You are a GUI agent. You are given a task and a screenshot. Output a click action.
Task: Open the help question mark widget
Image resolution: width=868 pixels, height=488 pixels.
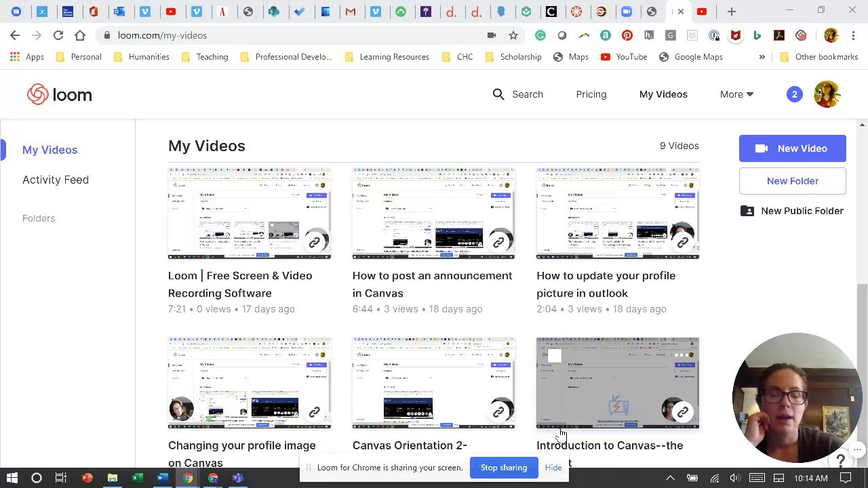click(x=840, y=461)
